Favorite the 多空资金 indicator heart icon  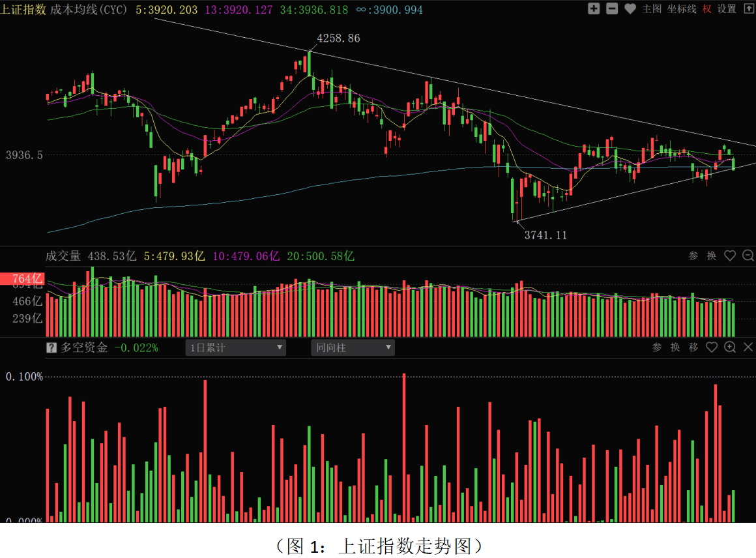tap(712, 347)
